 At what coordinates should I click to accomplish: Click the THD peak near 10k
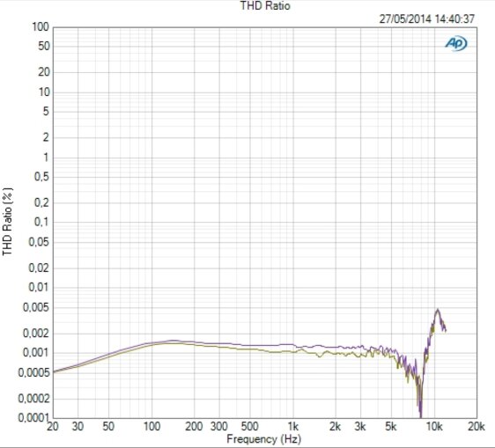(x=438, y=310)
